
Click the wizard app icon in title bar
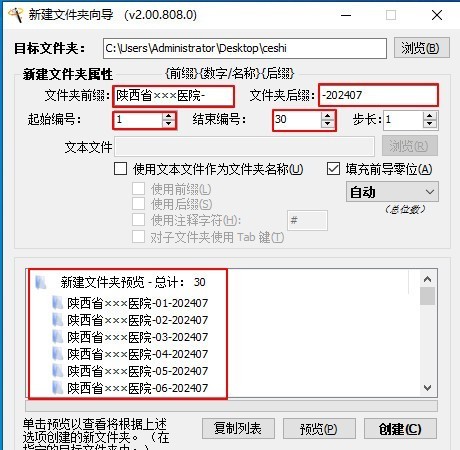[x=15, y=15]
